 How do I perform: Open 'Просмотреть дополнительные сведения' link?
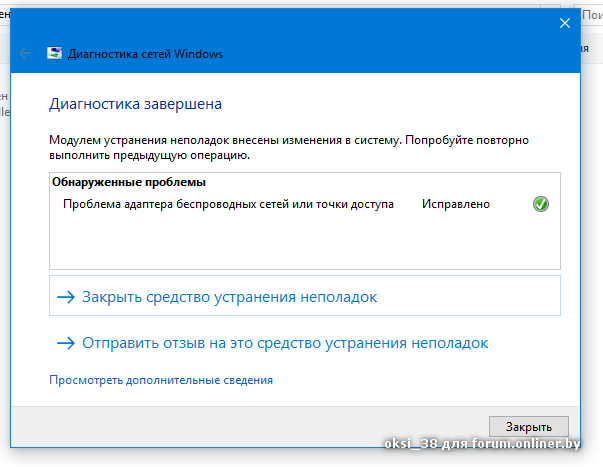coord(161,380)
